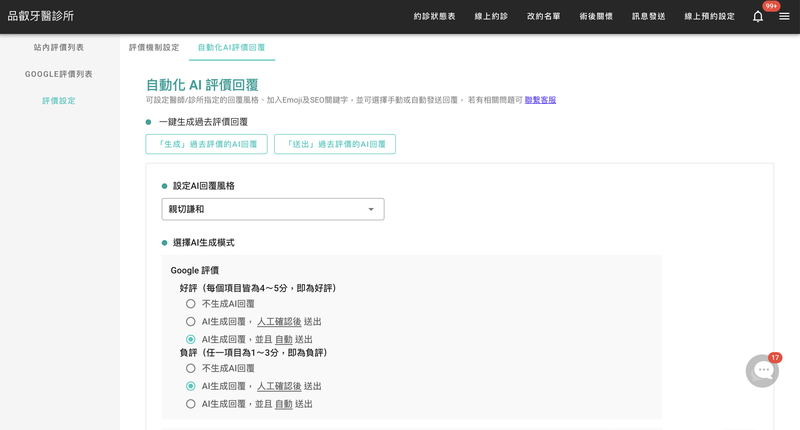Select manual confirmation option for negative reviews
The width and height of the screenshot is (800, 430).
click(191, 386)
